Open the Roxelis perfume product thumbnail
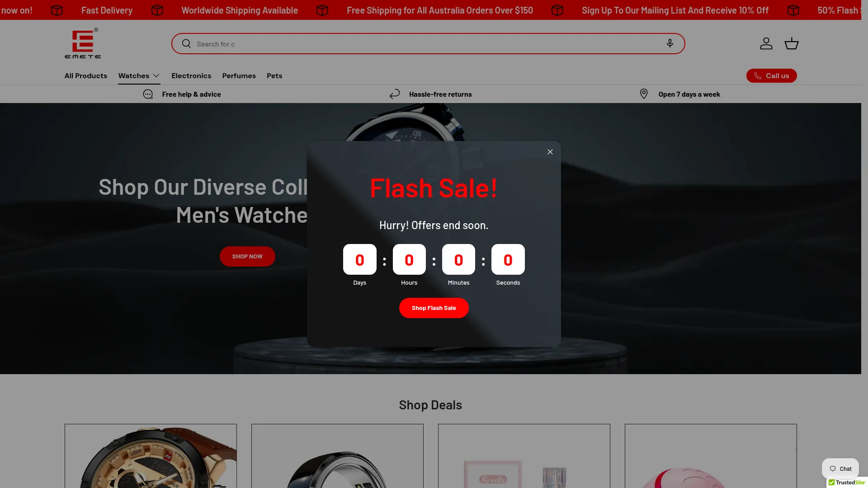This screenshot has height=488, width=868. (524, 456)
